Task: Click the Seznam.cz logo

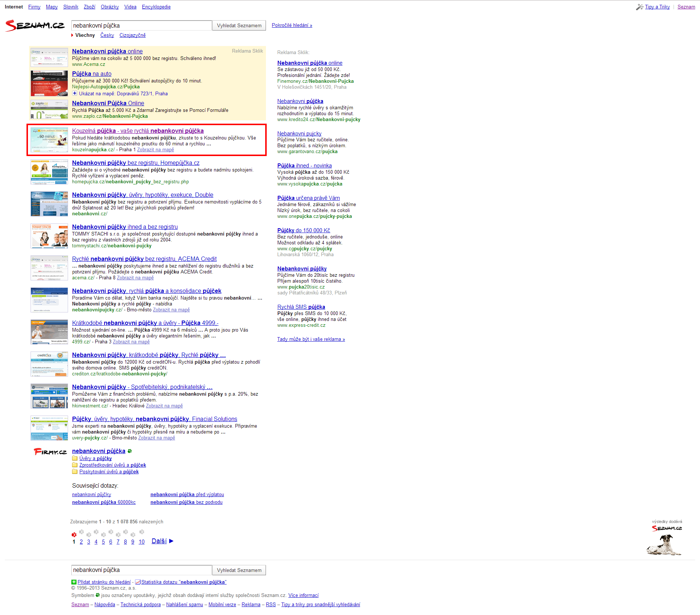Action: click(x=35, y=25)
